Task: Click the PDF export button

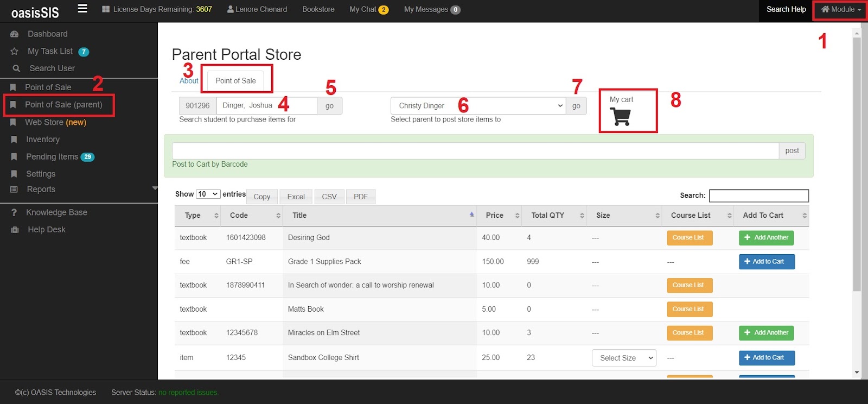Action: point(361,197)
